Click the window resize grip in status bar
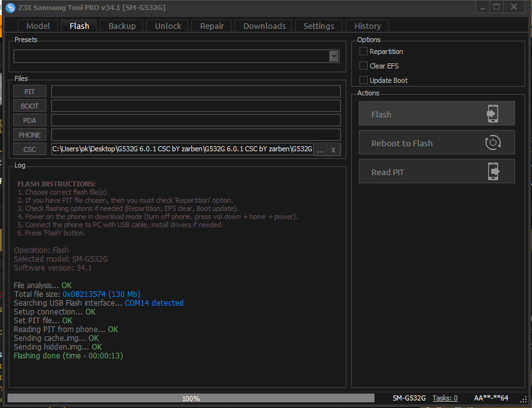 (x=523, y=399)
